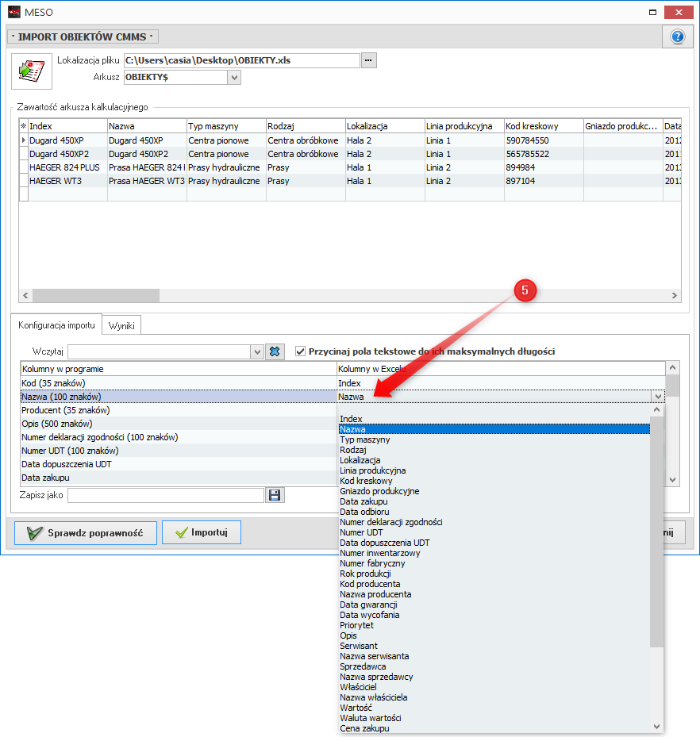Switch to the Wyniki tab
This screenshot has width=700, height=737.
121,326
